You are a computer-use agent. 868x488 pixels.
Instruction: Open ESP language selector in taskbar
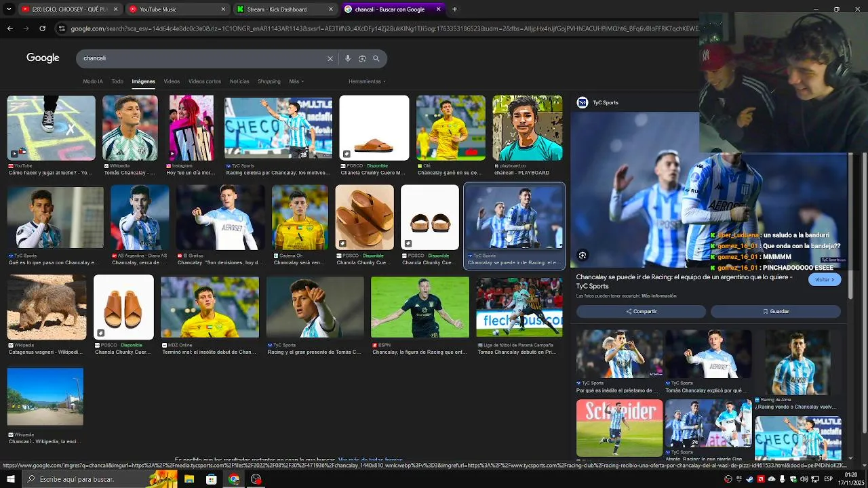(x=828, y=479)
